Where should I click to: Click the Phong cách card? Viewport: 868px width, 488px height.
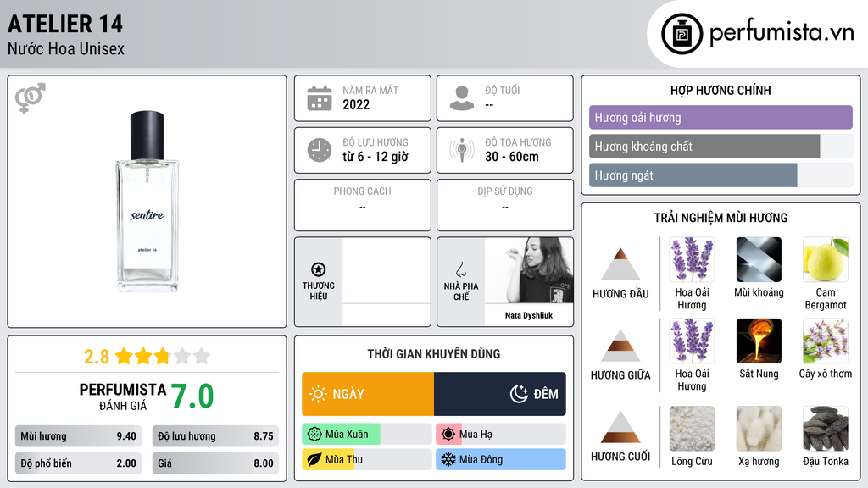coord(363,205)
